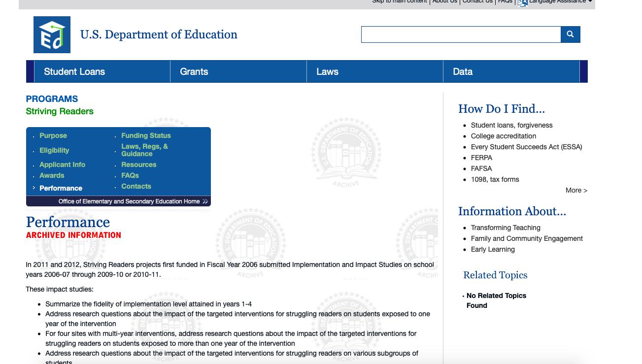Image resolution: width=642 pixels, height=364 pixels.
Task: Open Every Student Succeeds Act (ESSA) link
Action: (x=527, y=147)
